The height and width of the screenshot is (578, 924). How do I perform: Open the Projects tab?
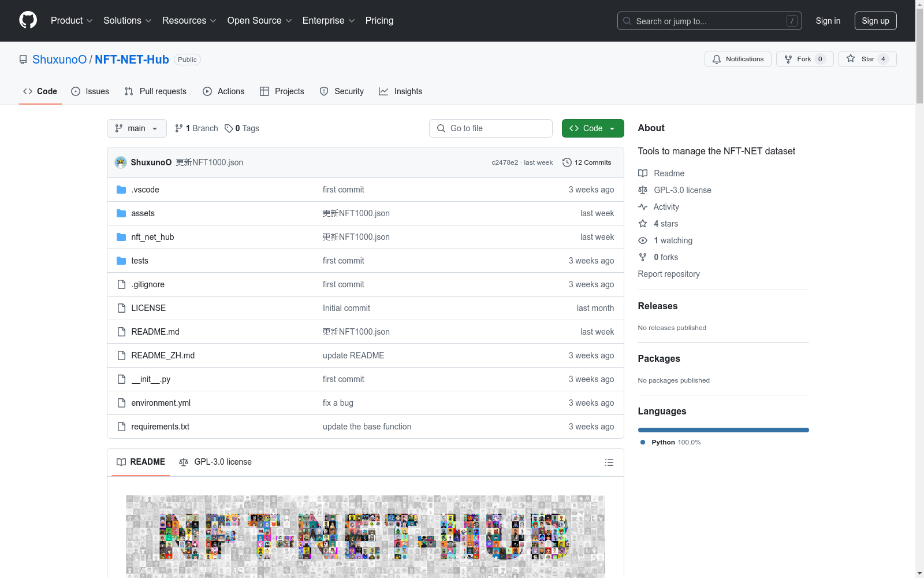(x=282, y=91)
